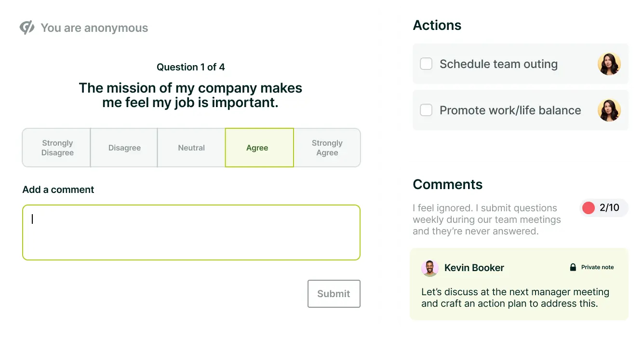
Task: Check the Schedule team outing checkbox
Action: point(426,64)
